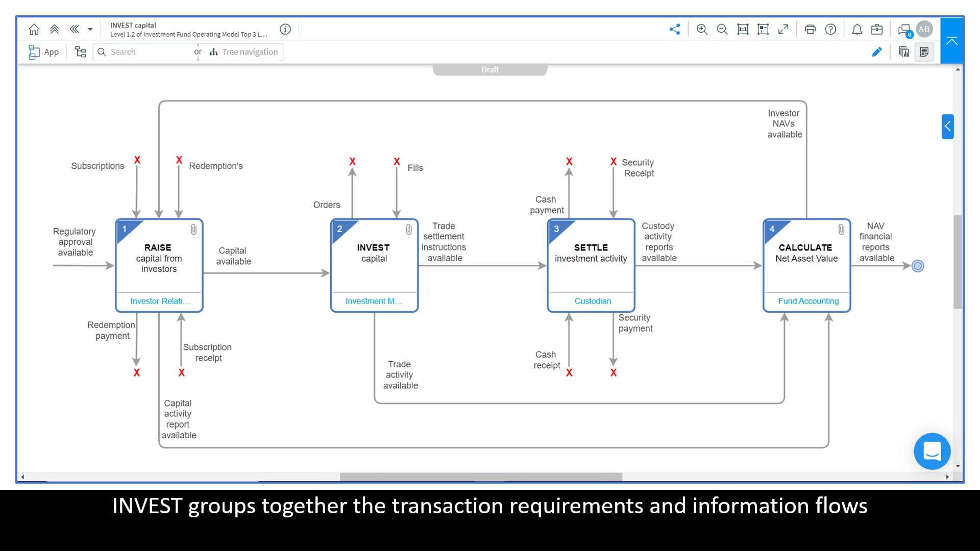Open Tree navigation
Image resolution: width=980 pixels, height=551 pixels.
pyautogui.click(x=244, y=52)
